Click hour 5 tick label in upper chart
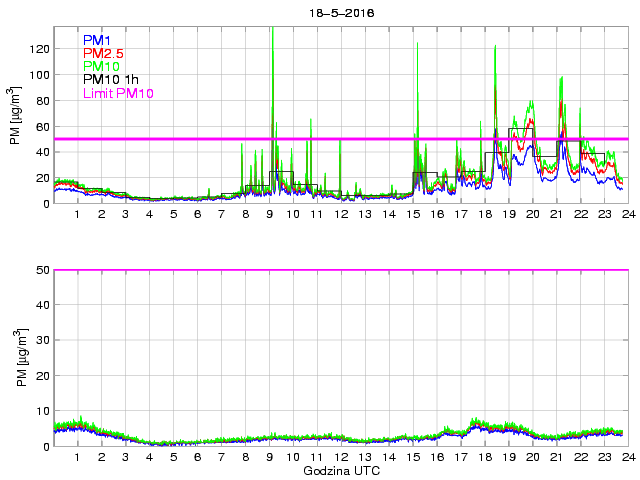Screen dimensions: 640x480 (x=173, y=214)
